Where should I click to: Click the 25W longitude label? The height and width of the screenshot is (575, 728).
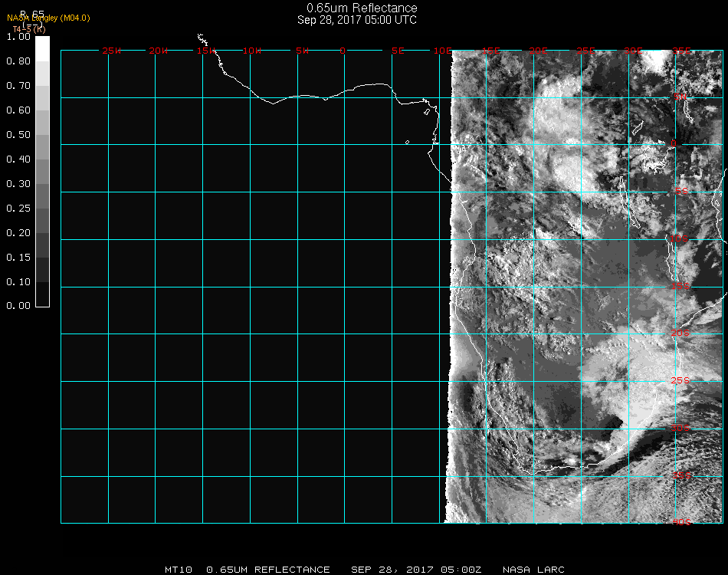click(111, 51)
